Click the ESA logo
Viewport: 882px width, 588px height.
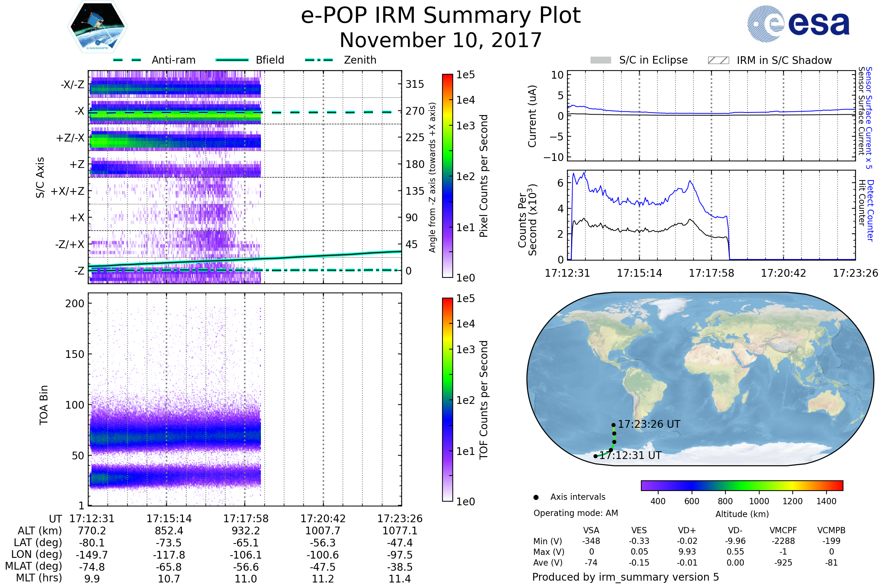pyautogui.click(x=798, y=23)
